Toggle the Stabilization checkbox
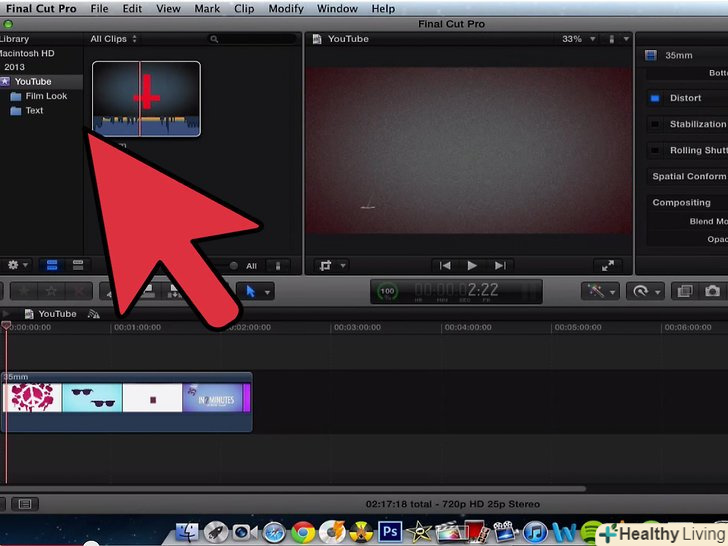This screenshot has width=728, height=546. click(x=655, y=124)
